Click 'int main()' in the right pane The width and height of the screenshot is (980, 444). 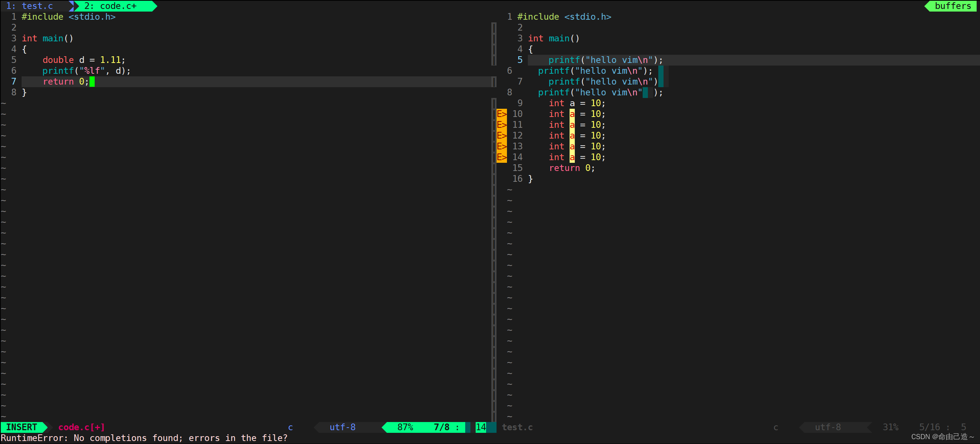554,38
